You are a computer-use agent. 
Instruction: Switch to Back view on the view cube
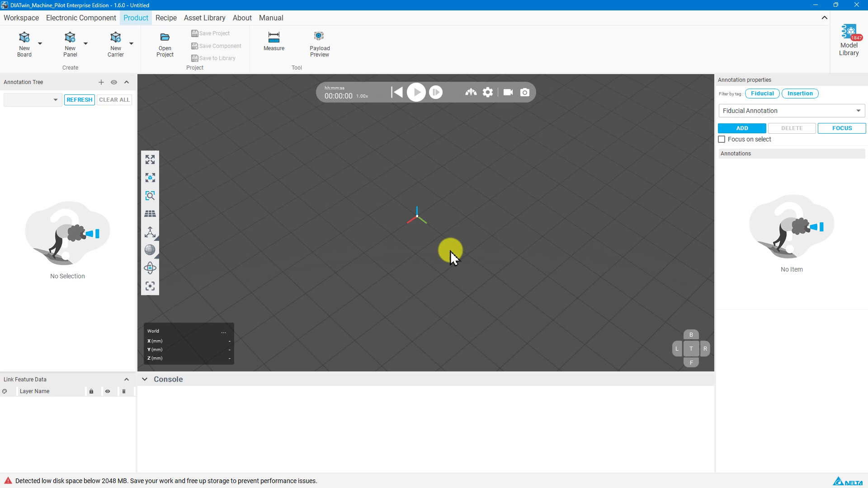coord(691,335)
